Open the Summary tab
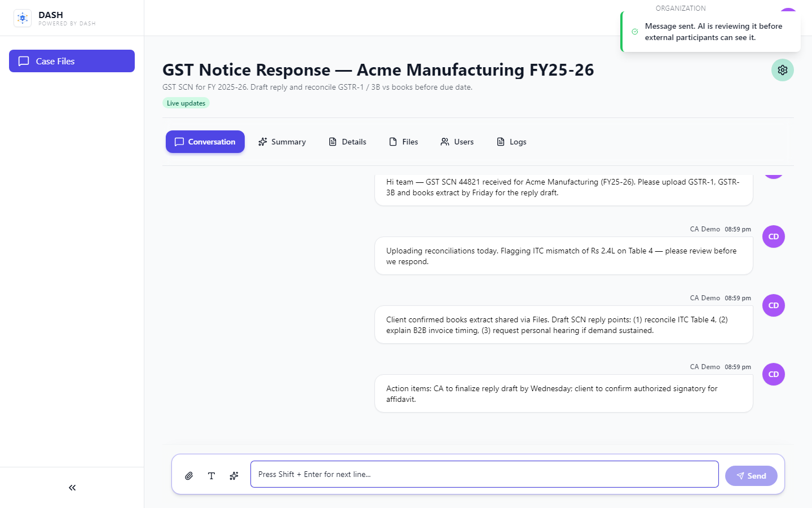Image resolution: width=812 pixels, height=508 pixels. [x=282, y=142]
